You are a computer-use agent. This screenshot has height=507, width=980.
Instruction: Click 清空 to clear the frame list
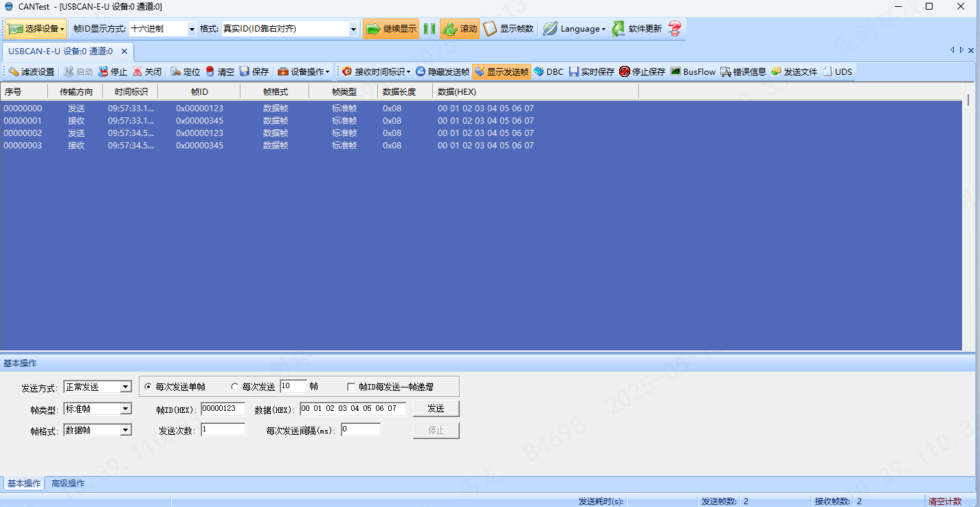[220, 71]
